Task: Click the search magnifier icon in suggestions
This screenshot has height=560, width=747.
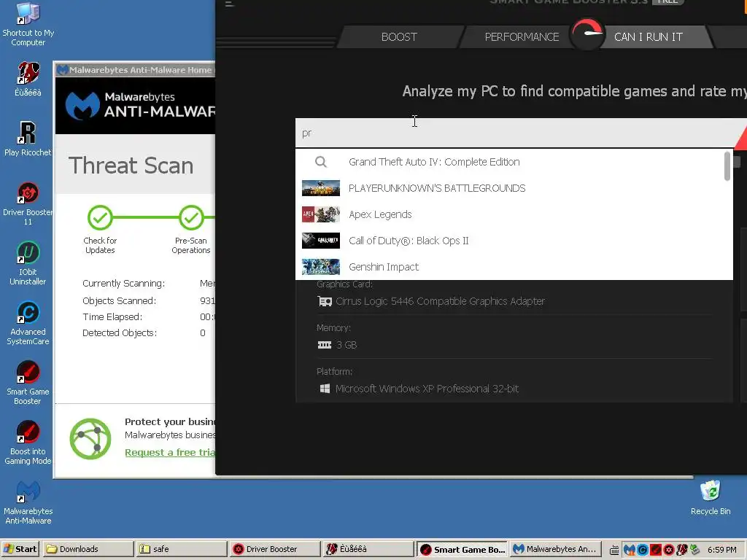Action: point(321,162)
